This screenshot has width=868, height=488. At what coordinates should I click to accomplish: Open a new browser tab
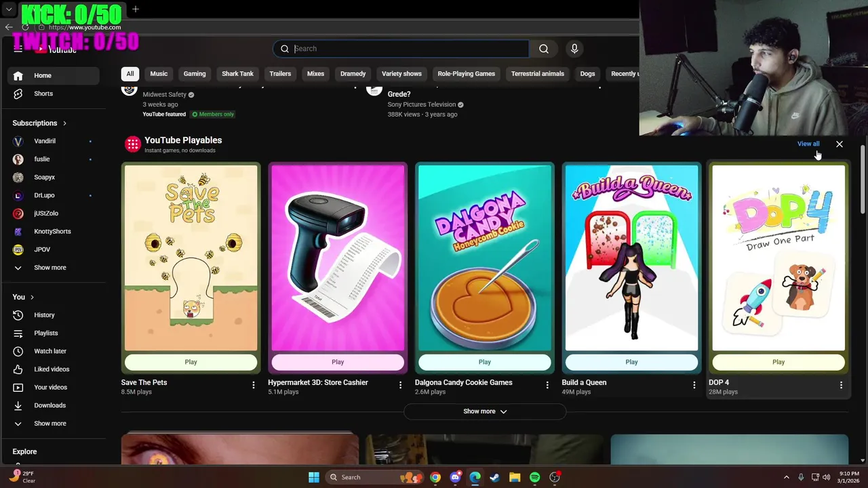point(136,9)
